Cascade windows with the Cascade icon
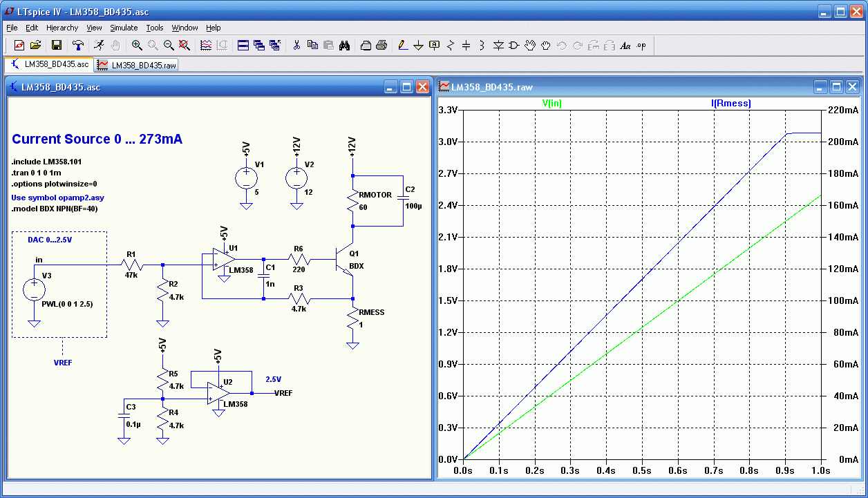The width and height of the screenshot is (868, 498). (259, 46)
